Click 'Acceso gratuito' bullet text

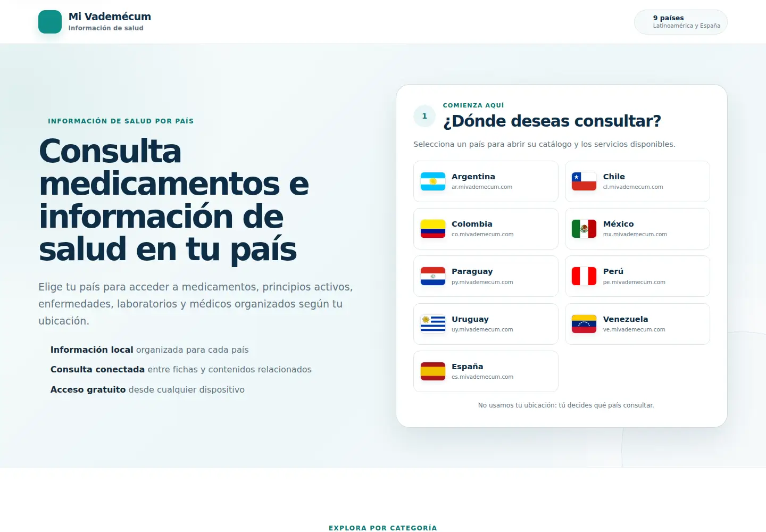coord(147,389)
